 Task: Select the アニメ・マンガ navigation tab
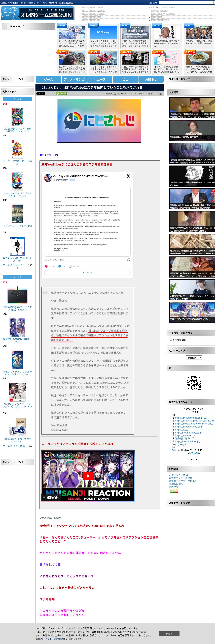[x=74, y=79]
